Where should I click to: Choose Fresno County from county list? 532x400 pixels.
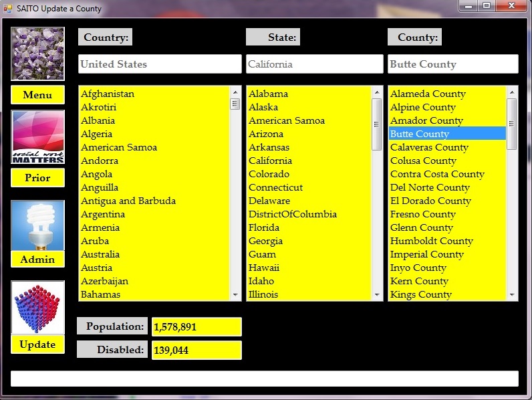[422, 214]
